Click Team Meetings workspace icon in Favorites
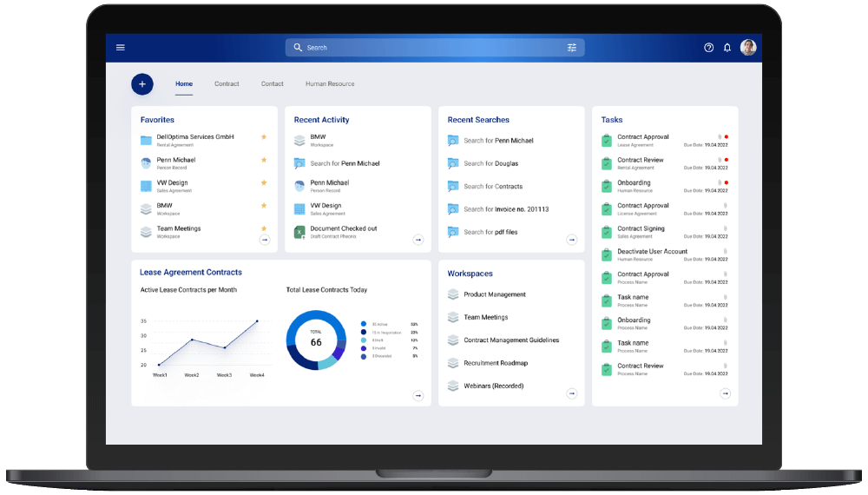This screenshot has width=868, height=495. tap(146, 232)
